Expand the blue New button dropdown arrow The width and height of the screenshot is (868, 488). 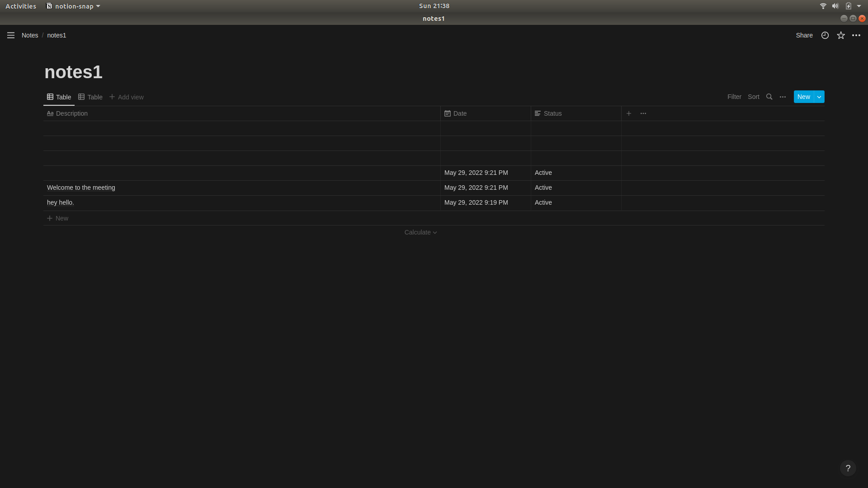(819, 97)
